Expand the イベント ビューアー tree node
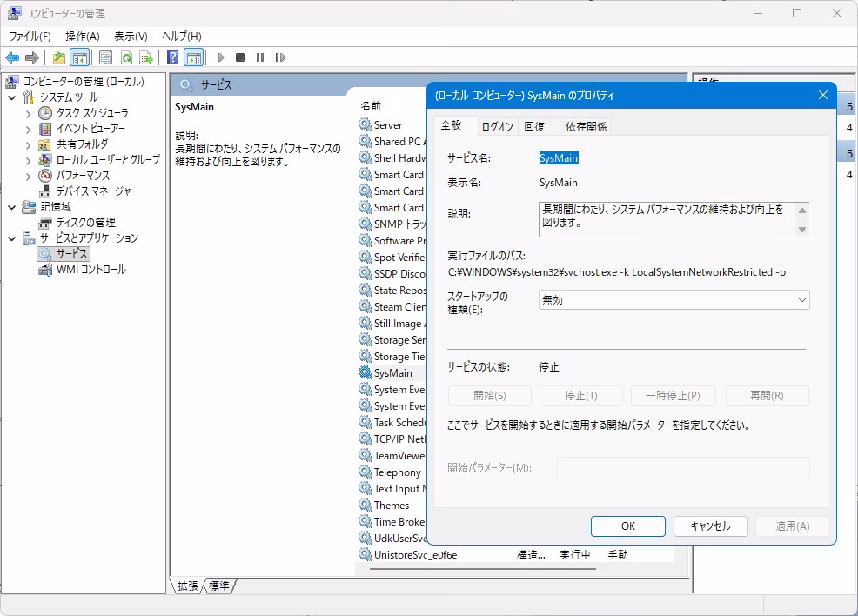 coord(29,129)
